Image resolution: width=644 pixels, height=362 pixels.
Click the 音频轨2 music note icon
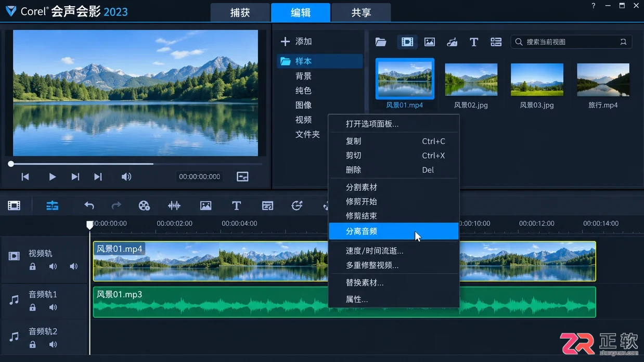pos(14,337)
